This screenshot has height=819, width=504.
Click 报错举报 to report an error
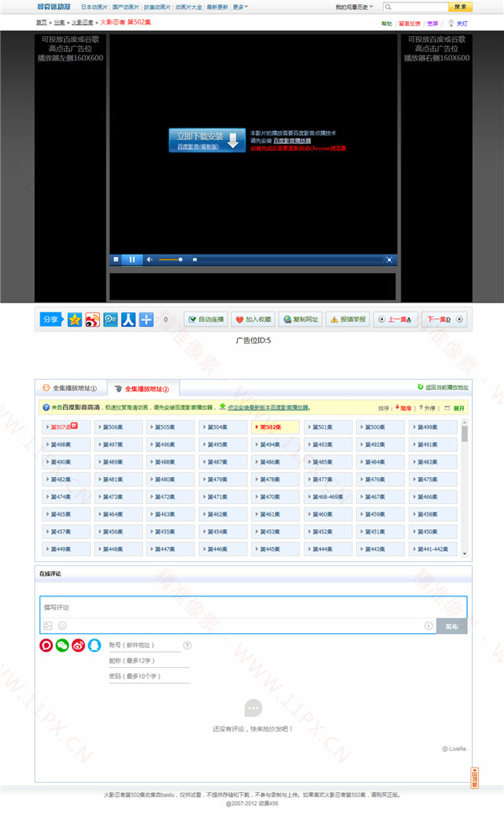pyautogui.click(x=348, y=319)
